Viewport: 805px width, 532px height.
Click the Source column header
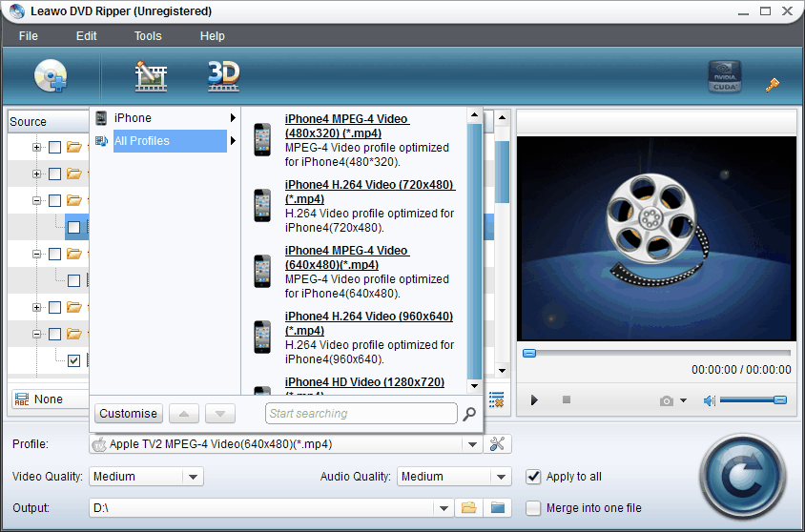pos(49,122)
